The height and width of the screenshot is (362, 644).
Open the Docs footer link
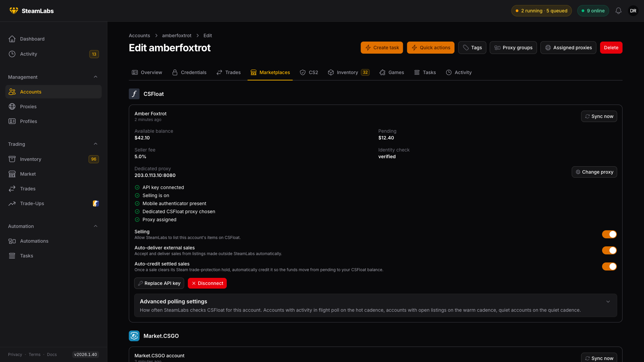52,355
